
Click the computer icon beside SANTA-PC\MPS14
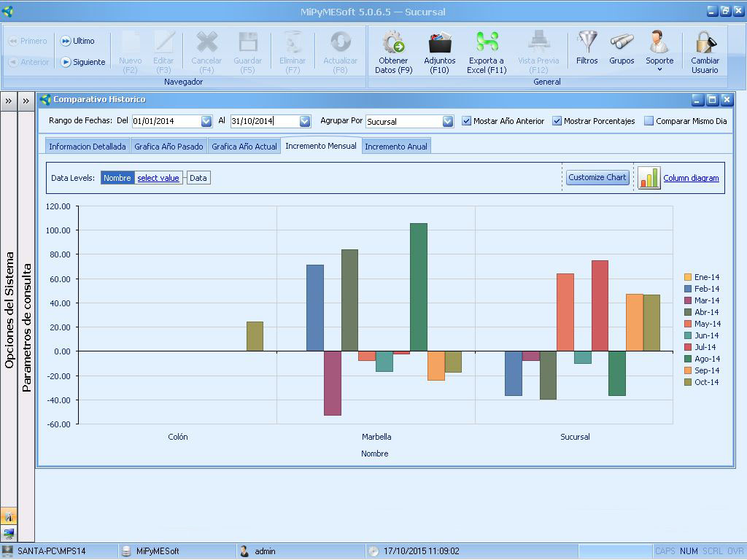coord(7,551)
